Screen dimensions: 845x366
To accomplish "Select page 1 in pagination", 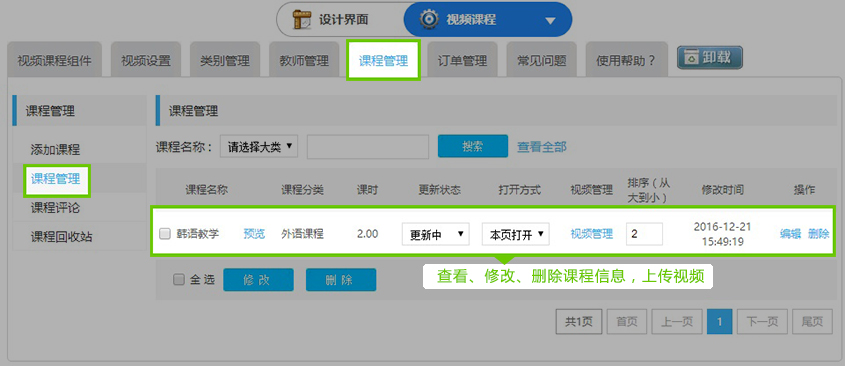I will (719, 322).
